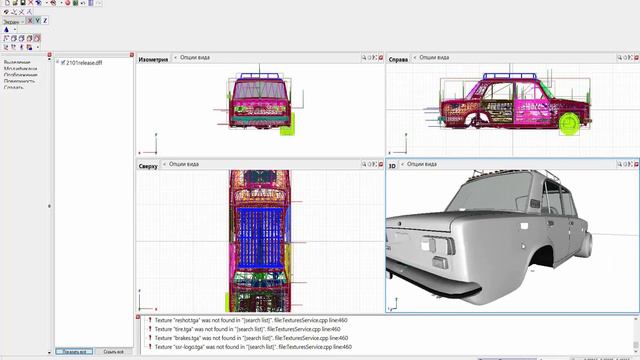Click the maximize icon in the Изометрия viewport header
The image size is (640, 360).
pos(375,58)
